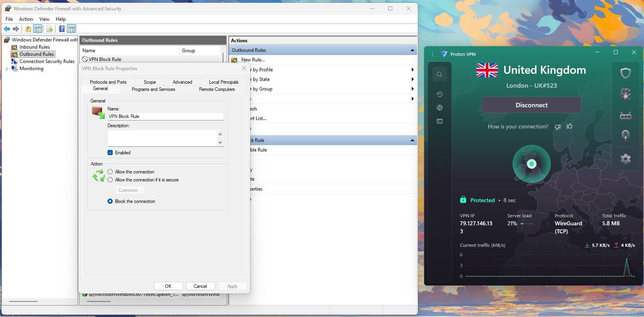644x317 pixels.
Task: Select the General tab
Action: [100, 89]
